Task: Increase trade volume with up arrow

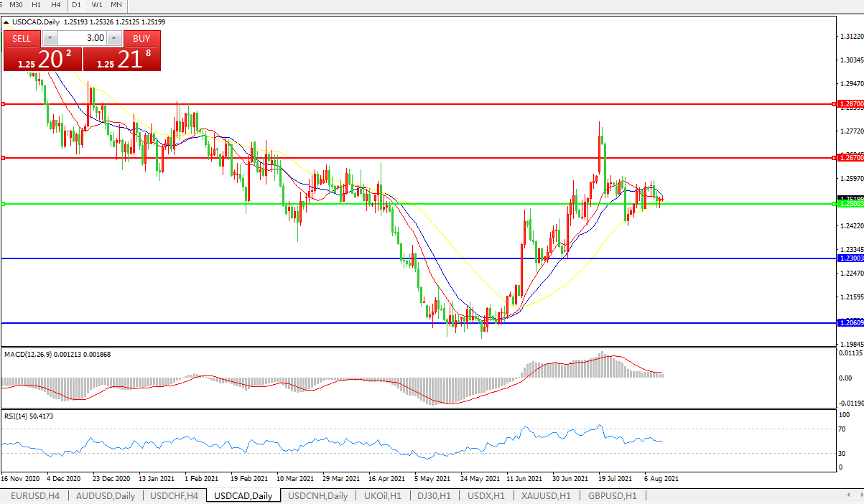Action: click(x=113, y=38)
